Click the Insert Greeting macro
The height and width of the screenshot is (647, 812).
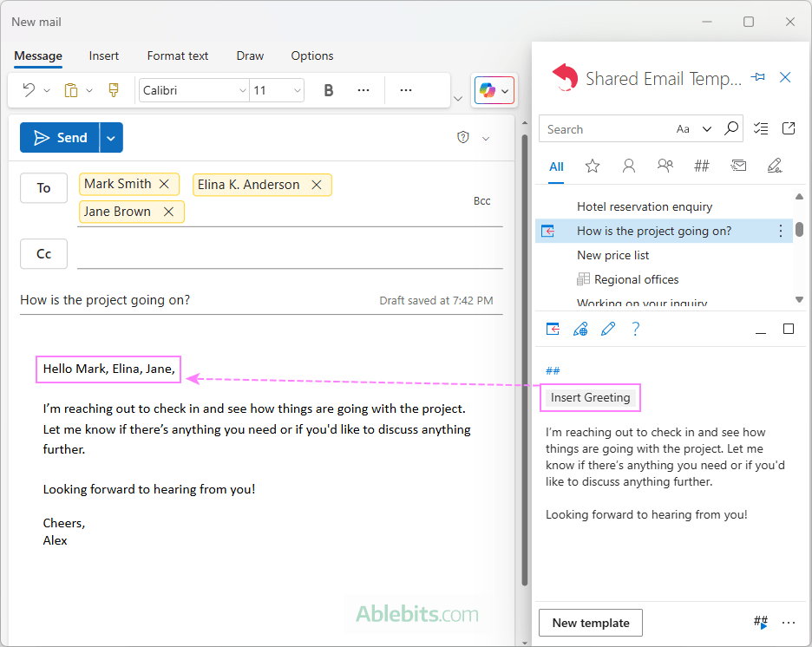coord(591,397)
